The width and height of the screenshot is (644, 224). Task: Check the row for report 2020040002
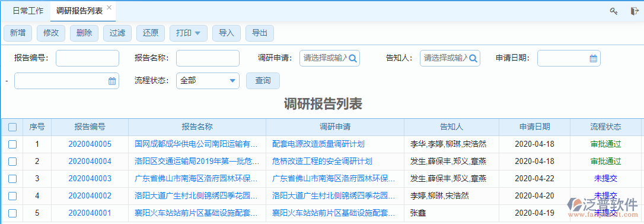pos(12,196)
